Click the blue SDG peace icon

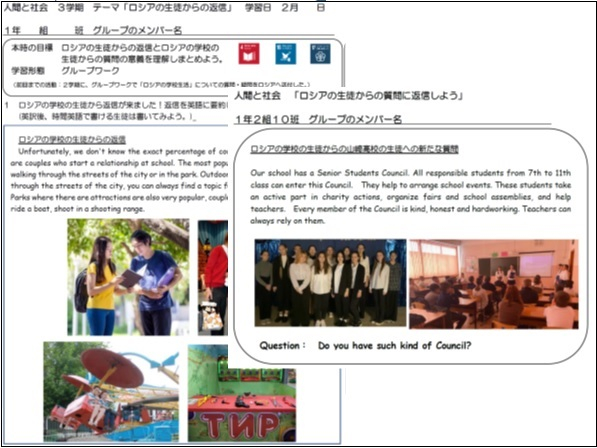coord(286,54)
